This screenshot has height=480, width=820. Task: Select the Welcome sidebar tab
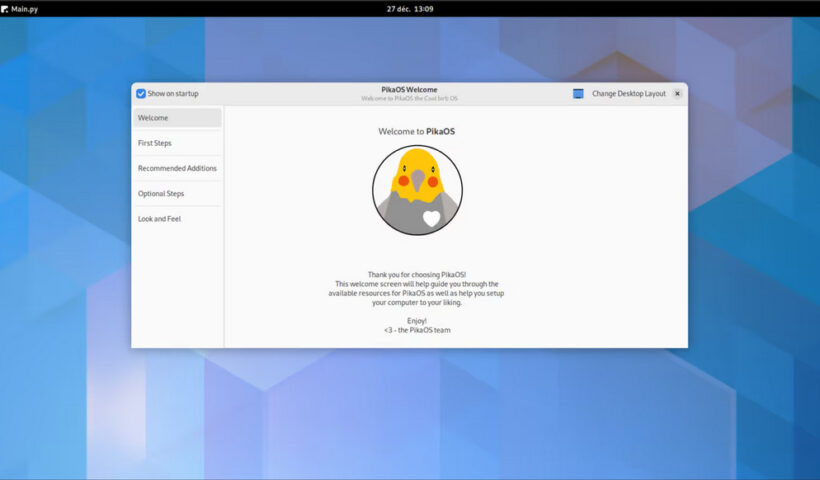click(177, 118)
